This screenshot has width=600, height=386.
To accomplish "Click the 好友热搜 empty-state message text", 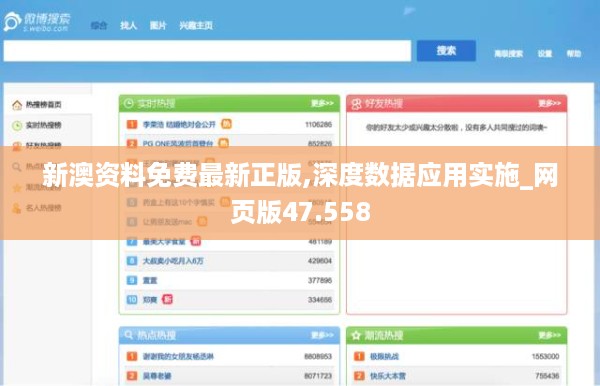I will coord(456,127).
